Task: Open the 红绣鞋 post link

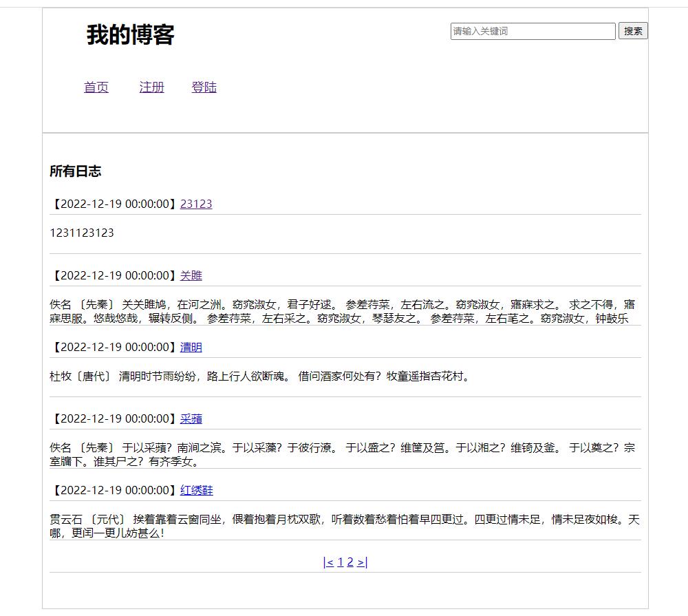Action: (x=197, y=490)
